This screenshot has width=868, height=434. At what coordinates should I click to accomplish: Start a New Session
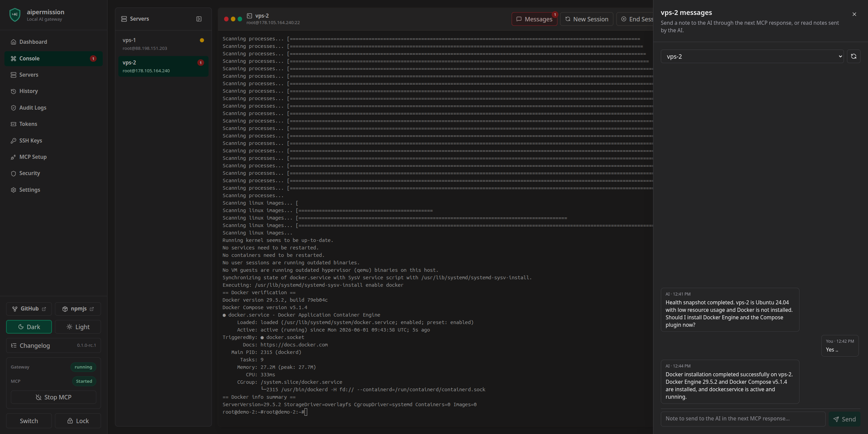[x=587, y=19]
